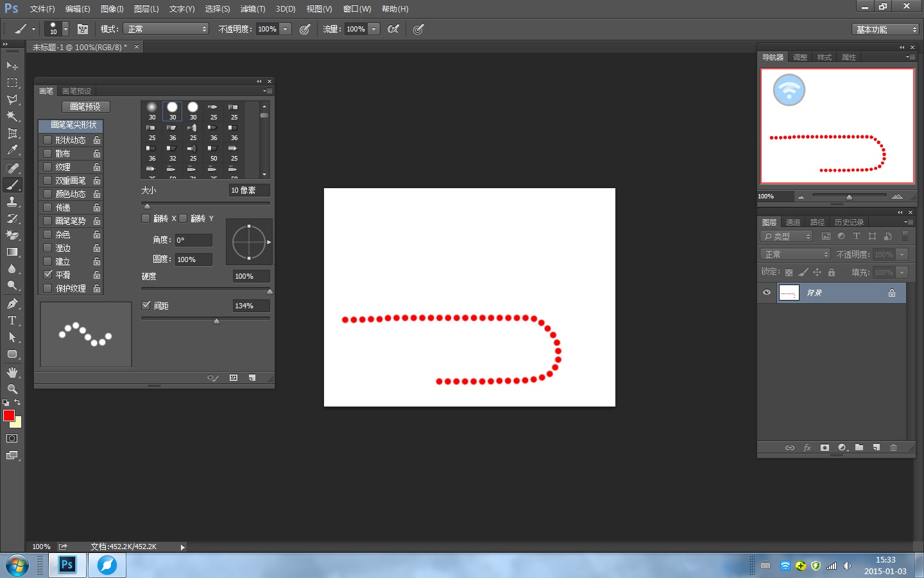Click the brush size slider handle
This screenshot has height=578, width=924.
coord(147,206)
